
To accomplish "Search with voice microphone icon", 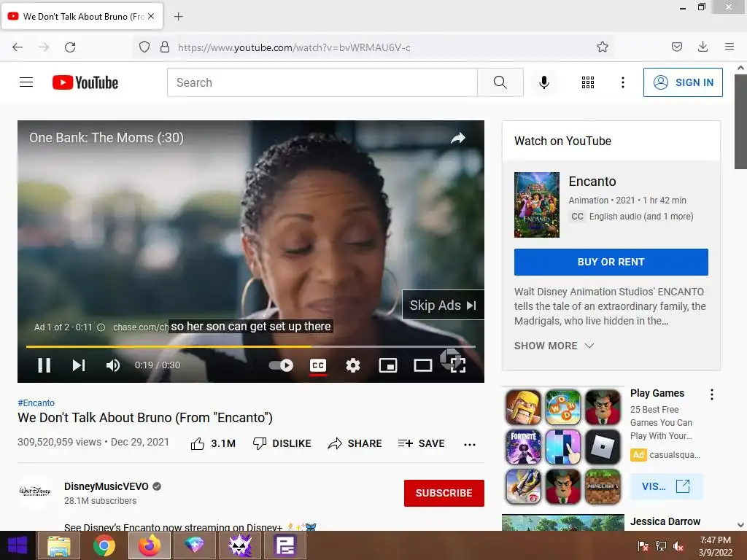I will [544, 82].
